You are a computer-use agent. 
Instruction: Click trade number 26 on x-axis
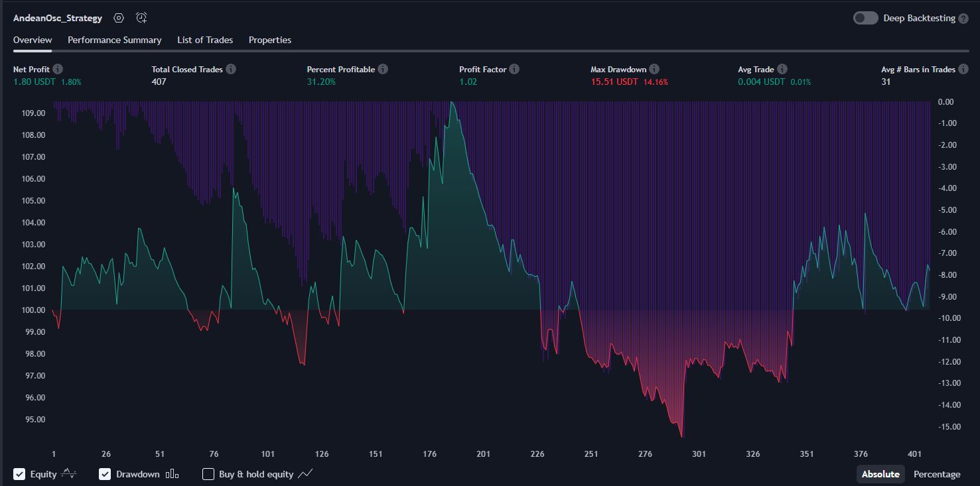106,454
